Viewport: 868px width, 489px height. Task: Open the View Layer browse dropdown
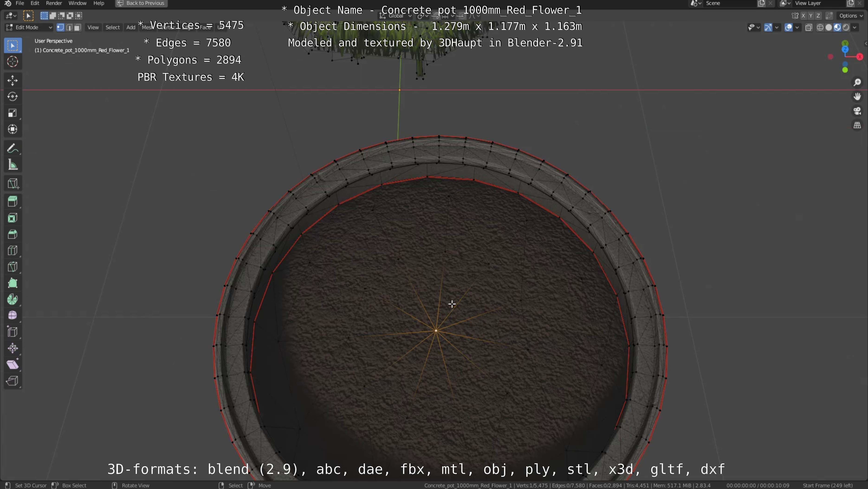click(x=785, y=3)
